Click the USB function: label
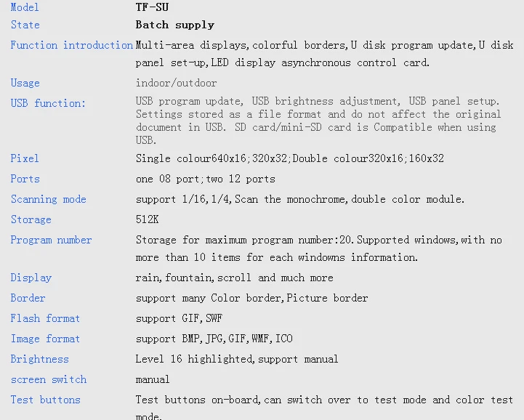The image size is (524, 420). pyautogui.click(x=48, y=103)
